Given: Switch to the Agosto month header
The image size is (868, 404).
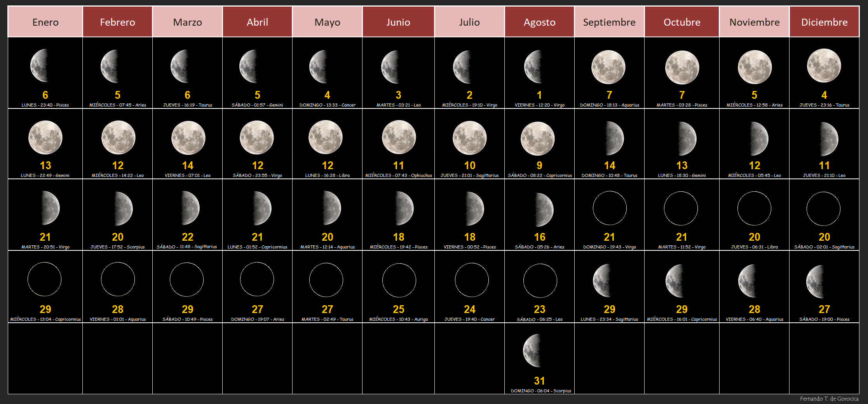Looking at the screenshot, I should point(539,22).
